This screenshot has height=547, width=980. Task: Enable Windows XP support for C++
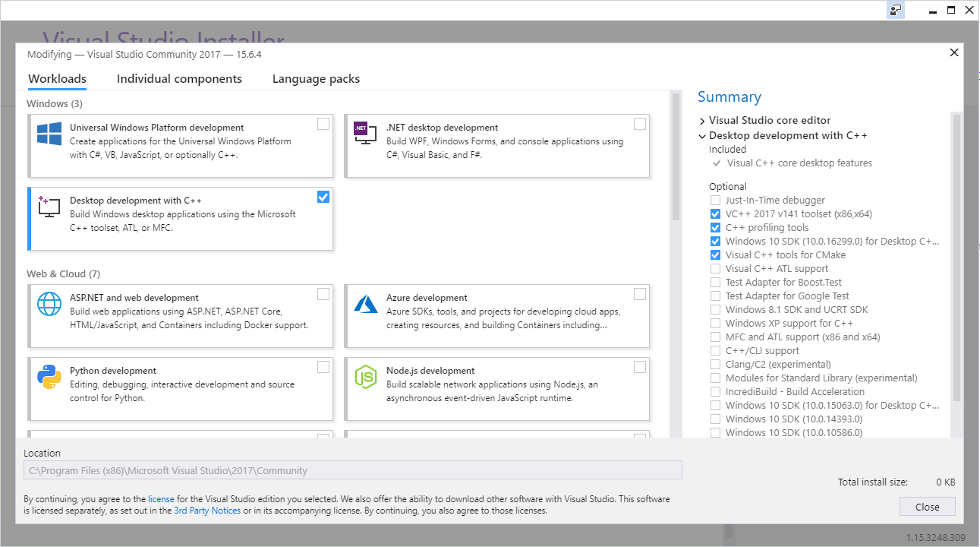coord(715,324)
